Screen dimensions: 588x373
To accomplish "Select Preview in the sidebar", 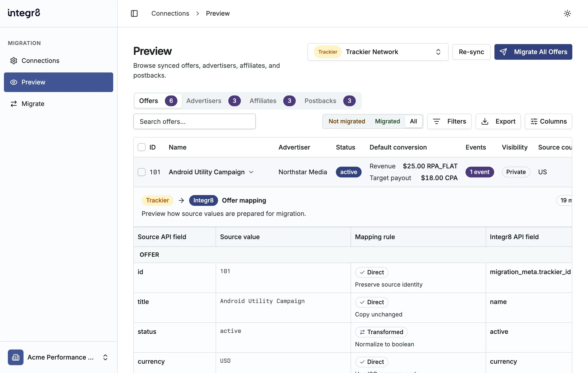I will pyautogui.click(x=59, y=82).
